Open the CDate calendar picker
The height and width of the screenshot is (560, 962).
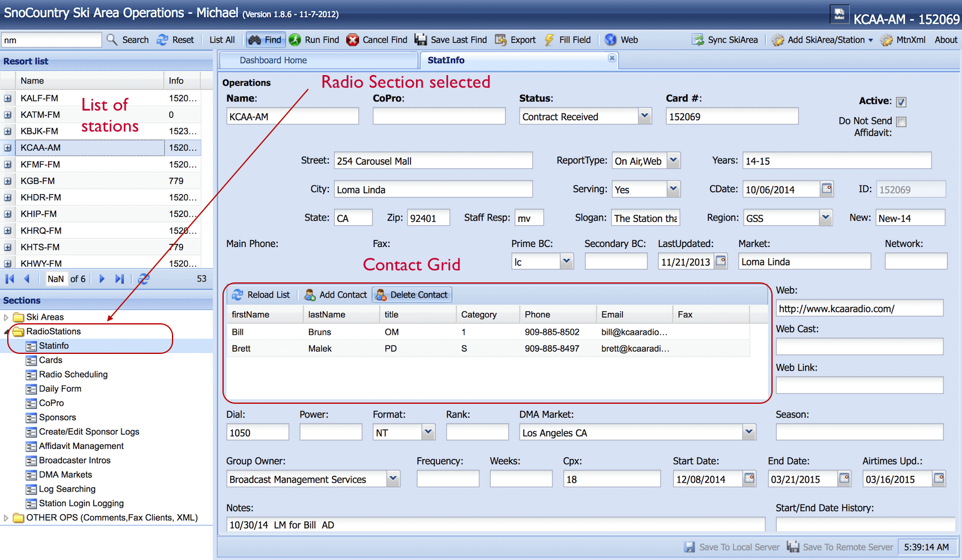pos(827,189)
